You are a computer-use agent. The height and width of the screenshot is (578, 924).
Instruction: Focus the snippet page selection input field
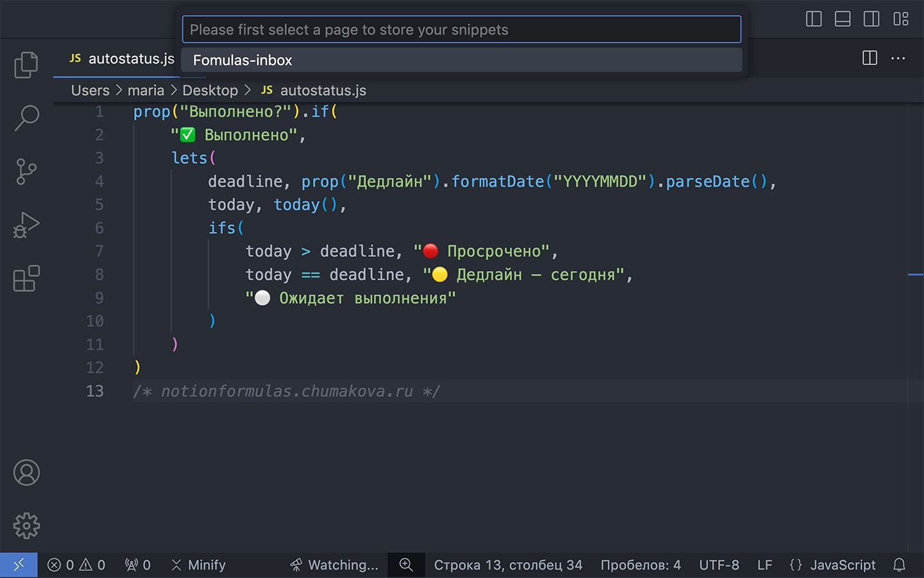461,30
